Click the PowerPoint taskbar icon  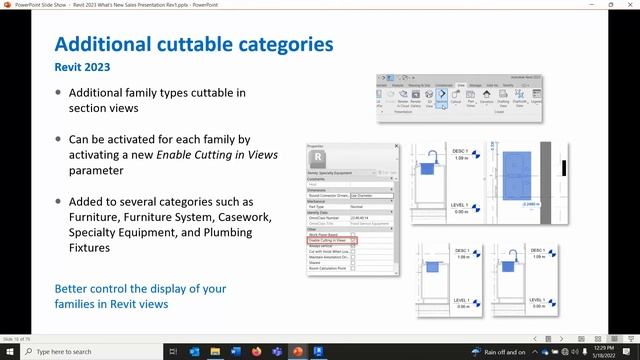coord(298,351)
